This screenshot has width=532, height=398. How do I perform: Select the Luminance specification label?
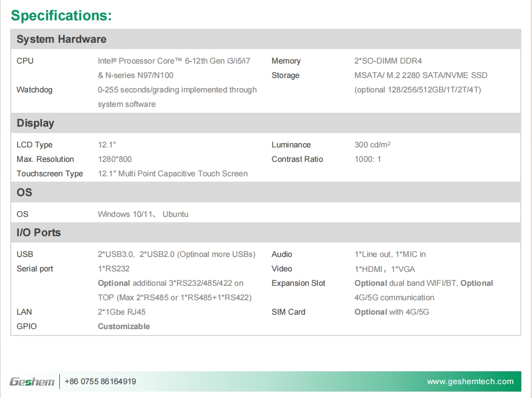click(290, 145)
